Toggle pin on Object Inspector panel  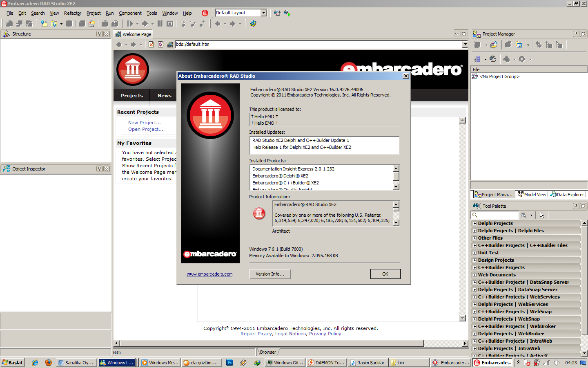pyautogui.click(x=99, y=169)
